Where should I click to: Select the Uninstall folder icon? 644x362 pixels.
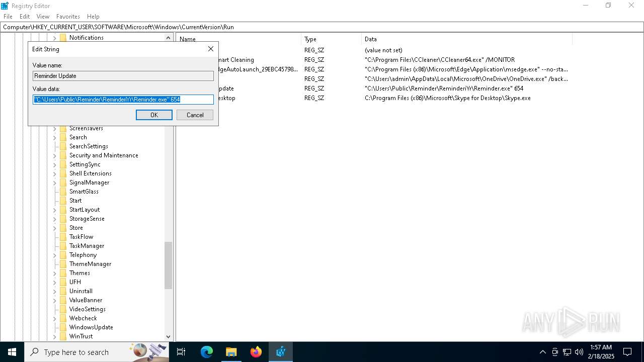click(x=63, y=291)
